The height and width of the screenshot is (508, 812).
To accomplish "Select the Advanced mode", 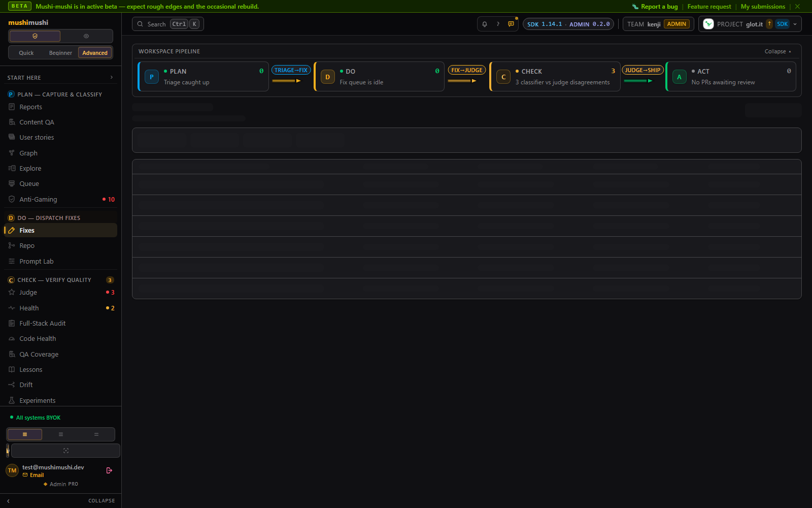I will click(95, 53).
